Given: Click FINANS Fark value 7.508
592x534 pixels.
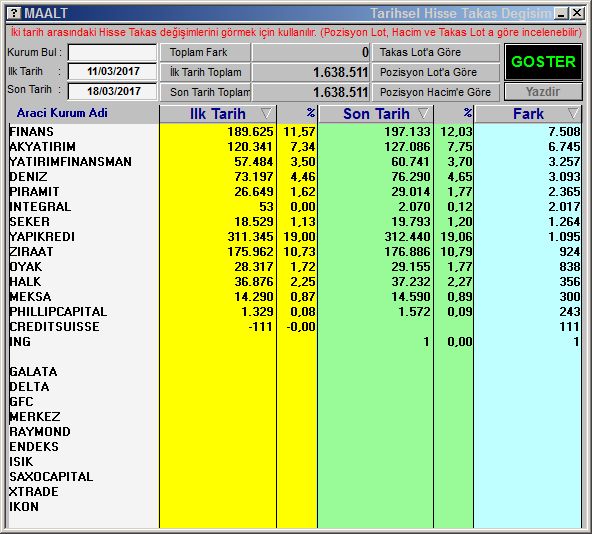Looking at the screenshot, I should point(564,132).
